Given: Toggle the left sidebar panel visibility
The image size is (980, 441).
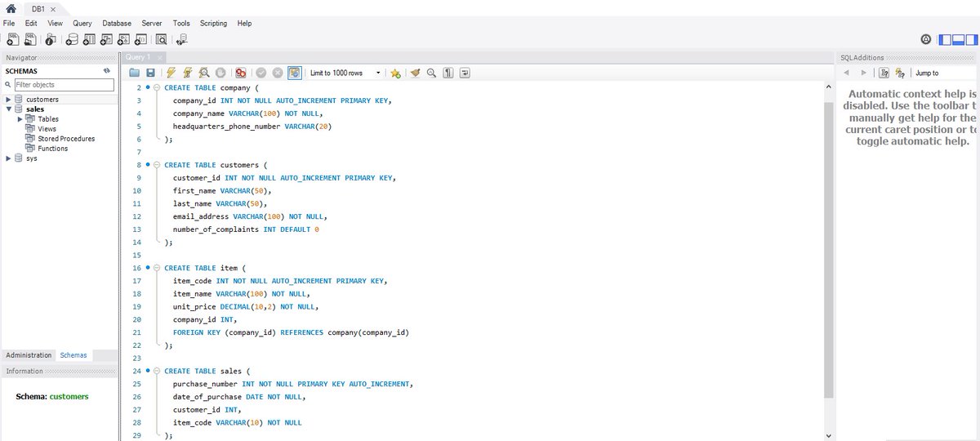Looking at the screenshot, I should 946,39.
